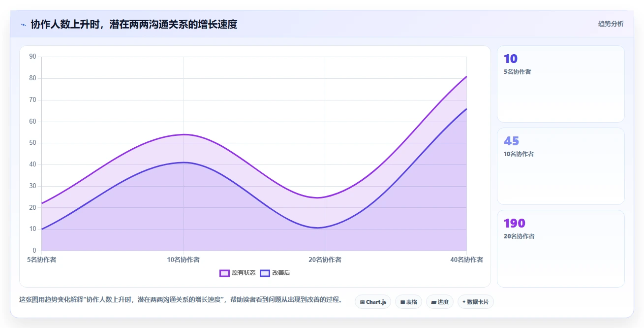644x328 pixels.
Task: Click the 表格 tag
Action: tap(408, 302)
